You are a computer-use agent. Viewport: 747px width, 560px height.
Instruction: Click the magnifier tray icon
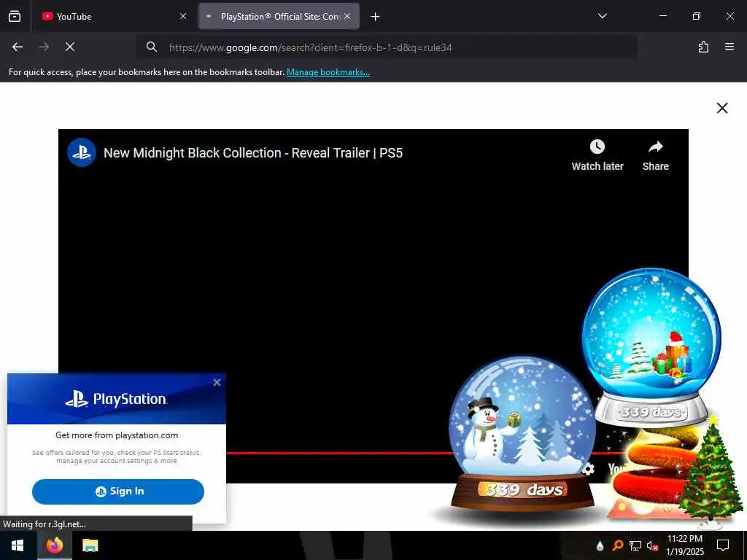click(x=617, y=545)
